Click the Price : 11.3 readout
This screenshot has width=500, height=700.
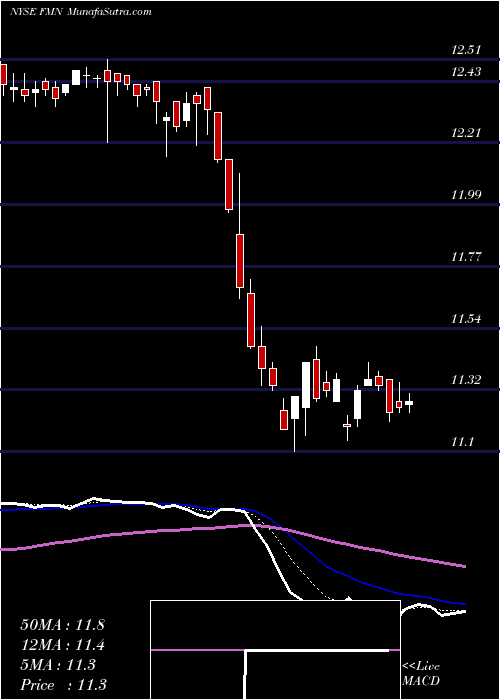pyautogui.click(x=63, y=685)
